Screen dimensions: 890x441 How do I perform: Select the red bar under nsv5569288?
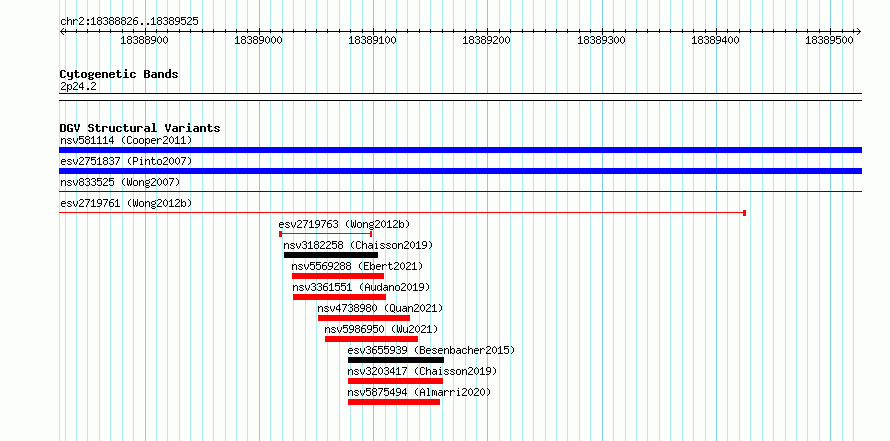tap(338, 276)
